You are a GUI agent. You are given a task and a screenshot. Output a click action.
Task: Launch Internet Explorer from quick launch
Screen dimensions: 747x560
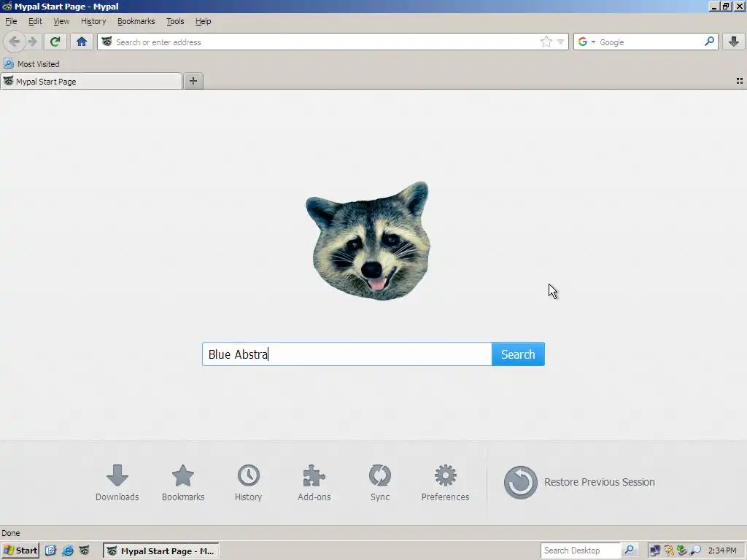pyautogui.click(x=68, y=551)
